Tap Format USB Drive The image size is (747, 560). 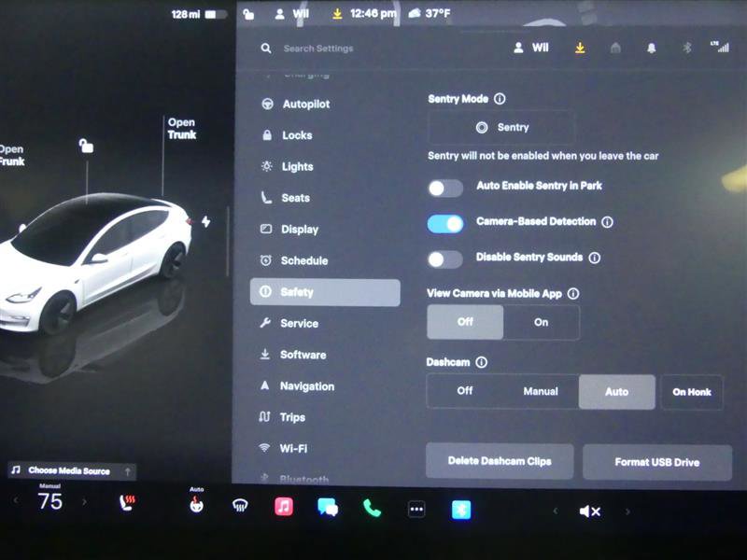[655, 462]
